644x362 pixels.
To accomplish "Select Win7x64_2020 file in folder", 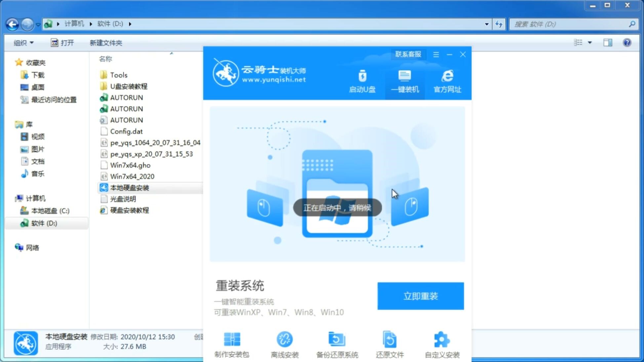I will click(x=133, y=177).
